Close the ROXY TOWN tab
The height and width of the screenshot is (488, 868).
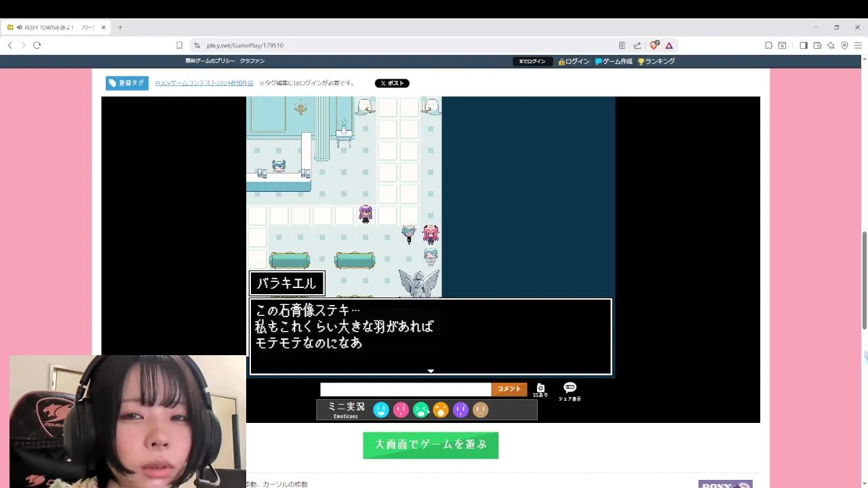point(103,27)
